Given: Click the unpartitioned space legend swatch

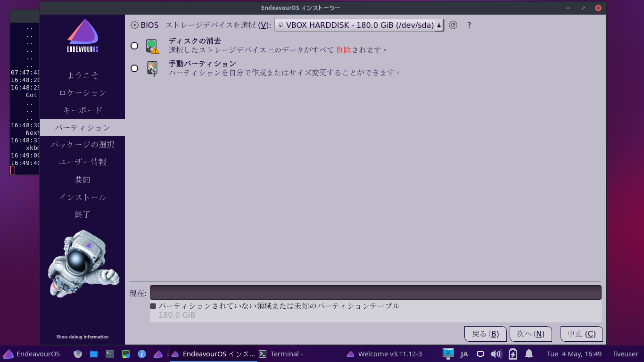Looking at the screenshot, I should (x=153, y=306).
